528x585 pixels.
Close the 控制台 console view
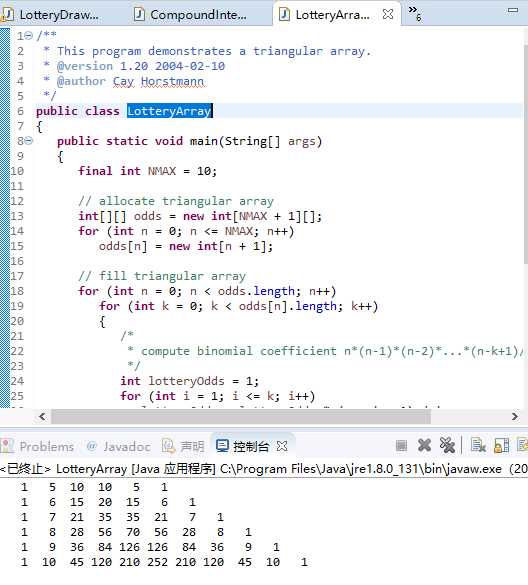pyautogui.click(x=282, y=446)
